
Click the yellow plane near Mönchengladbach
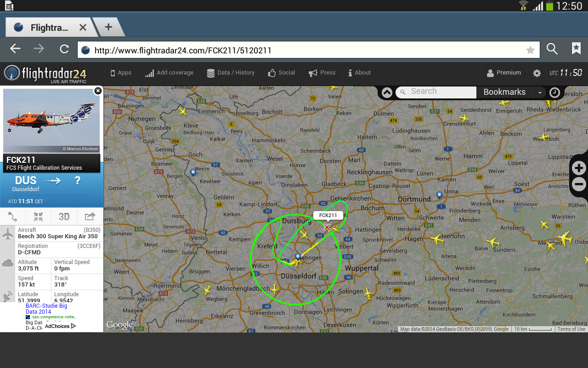pos(274,289)
